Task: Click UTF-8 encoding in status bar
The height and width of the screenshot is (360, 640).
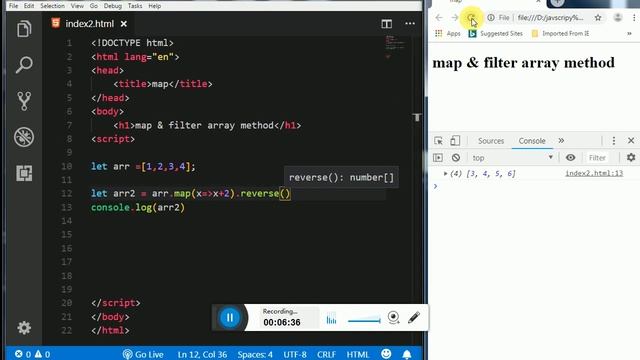Action: pos(295,354)
